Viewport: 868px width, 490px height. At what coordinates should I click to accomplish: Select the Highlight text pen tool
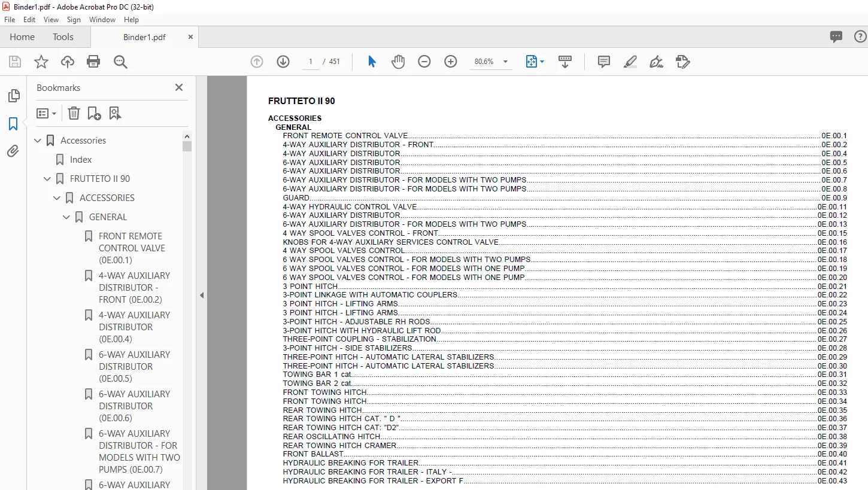pyautogui.click(x=630, y=62)
